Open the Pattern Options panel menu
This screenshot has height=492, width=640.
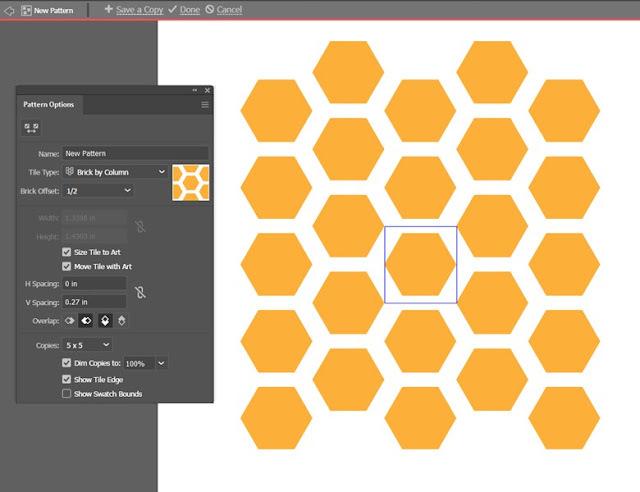click(205, 105)
